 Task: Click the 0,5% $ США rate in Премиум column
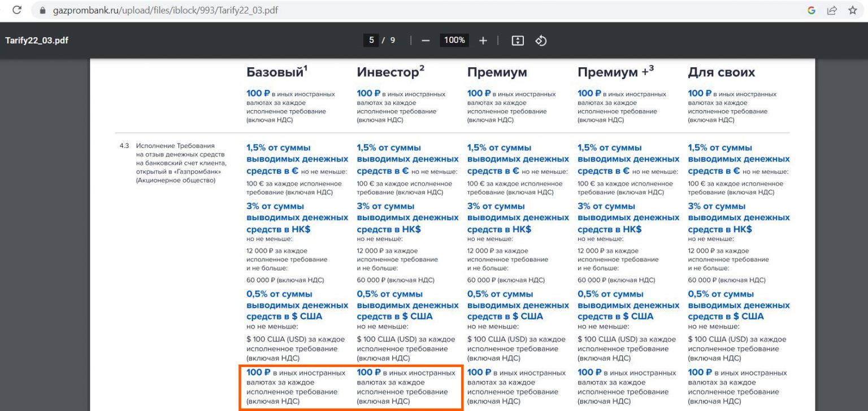click(518, 305)
